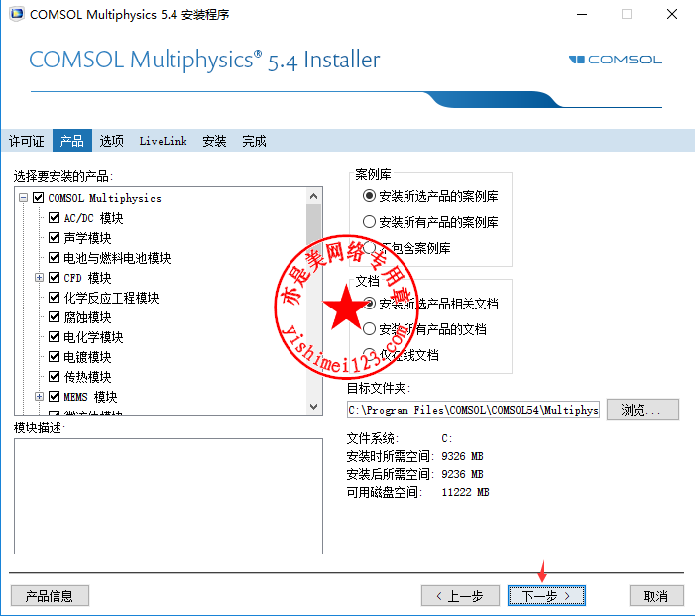
Task: Click the 11222 MB available disk value
Action: pos(465,492)
